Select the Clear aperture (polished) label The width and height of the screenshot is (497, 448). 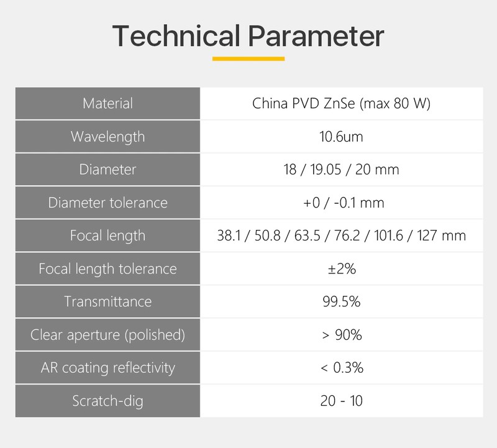tap(107, 335)
